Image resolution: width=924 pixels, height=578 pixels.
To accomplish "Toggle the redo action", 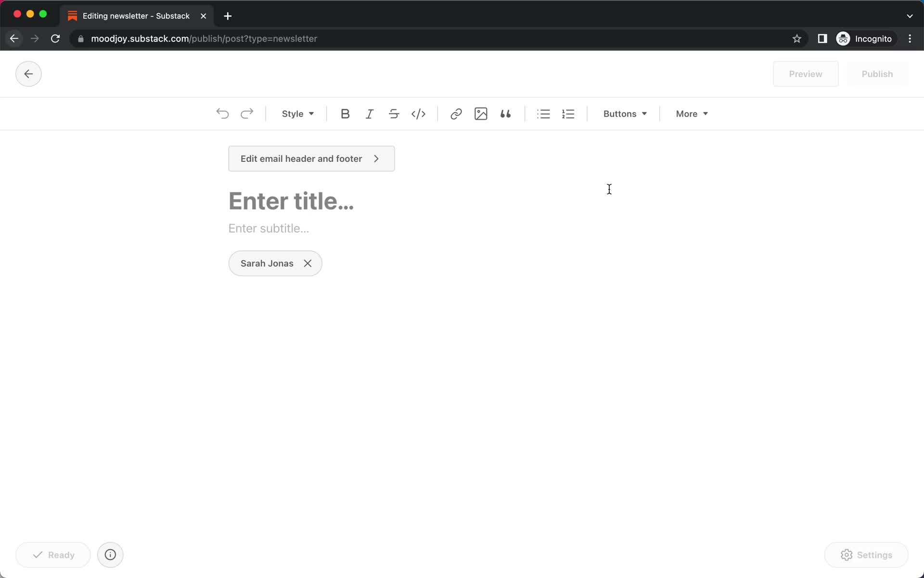I will [x=247, y=113].
